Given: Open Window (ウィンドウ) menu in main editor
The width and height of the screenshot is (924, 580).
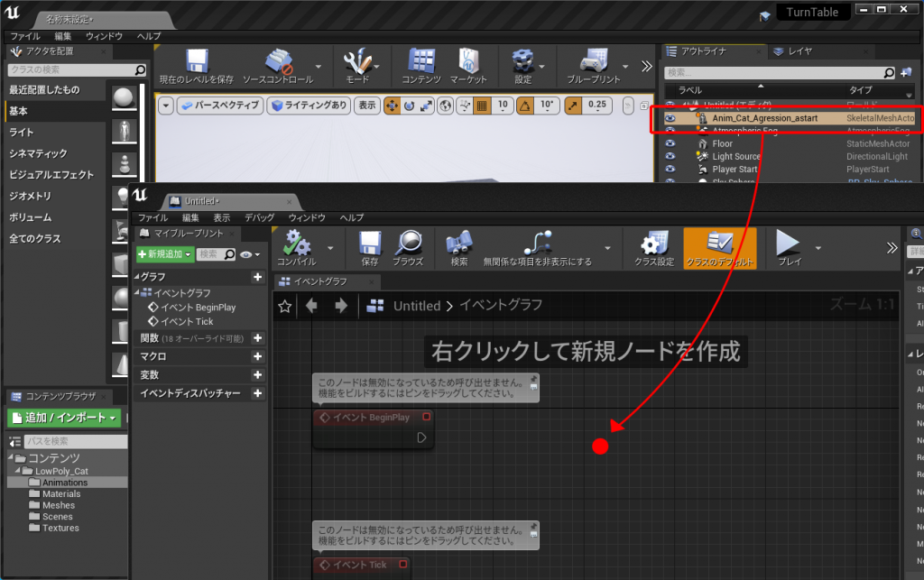Looking at the screenshot, I should 105,36.
